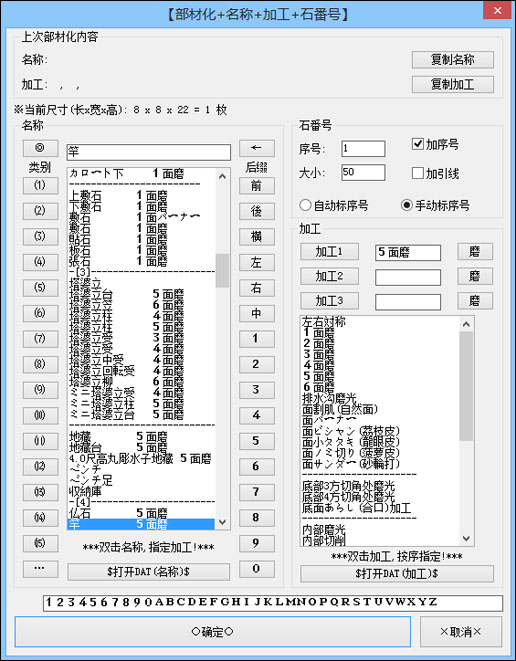Click the 大小 input field

(x=363, y=172)
